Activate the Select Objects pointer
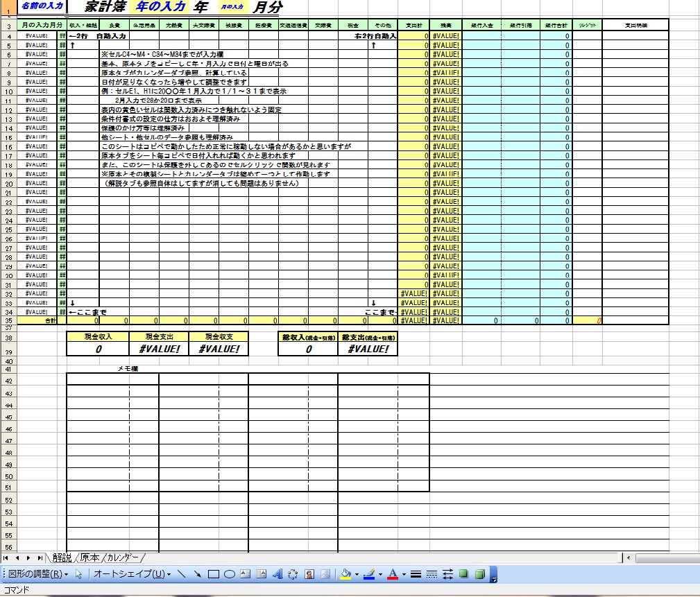 tap(79, 574)
